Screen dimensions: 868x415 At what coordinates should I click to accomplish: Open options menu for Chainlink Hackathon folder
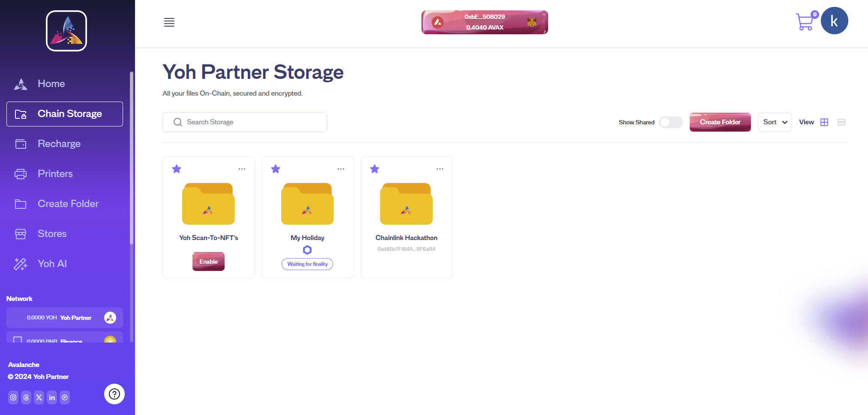tap(440, 169)
